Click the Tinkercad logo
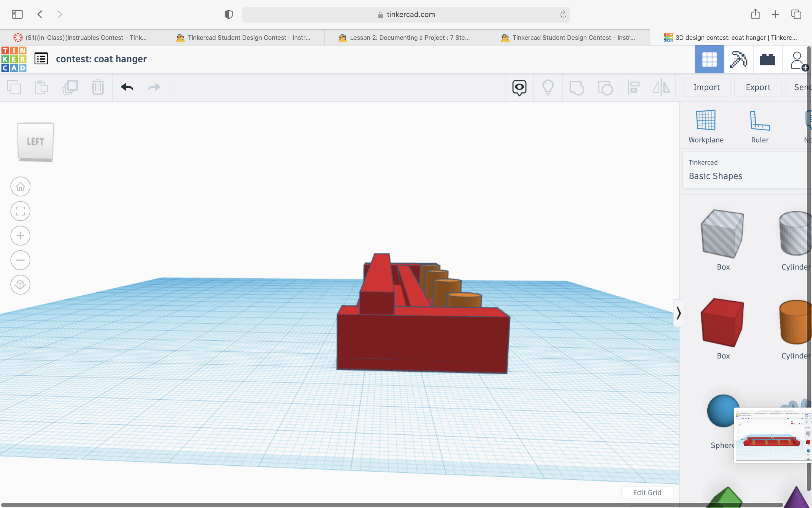This screenshot has height=508, width=812. tap(14, 59)
